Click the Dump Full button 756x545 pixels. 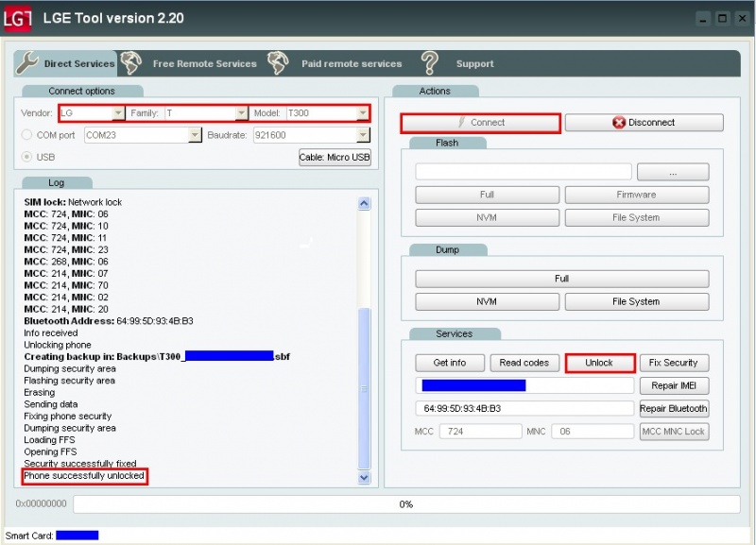561,279
